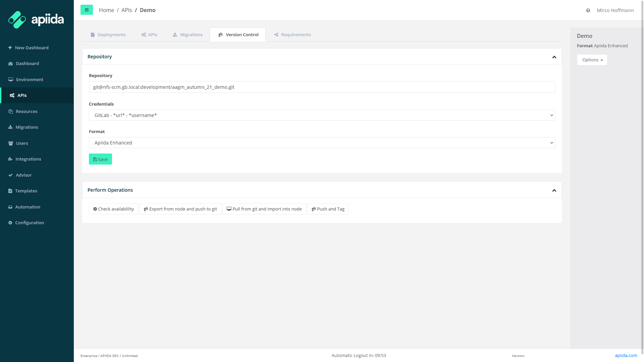Collapse the Perform Operations panel
The width and height of the screenshot is (644, 362).
point(554,190)
